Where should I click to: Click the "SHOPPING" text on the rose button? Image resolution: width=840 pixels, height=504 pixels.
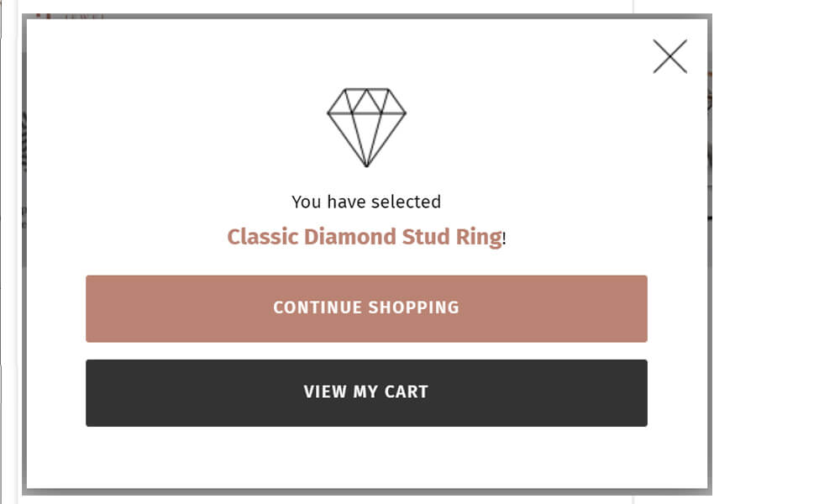[x=413, y=307]
